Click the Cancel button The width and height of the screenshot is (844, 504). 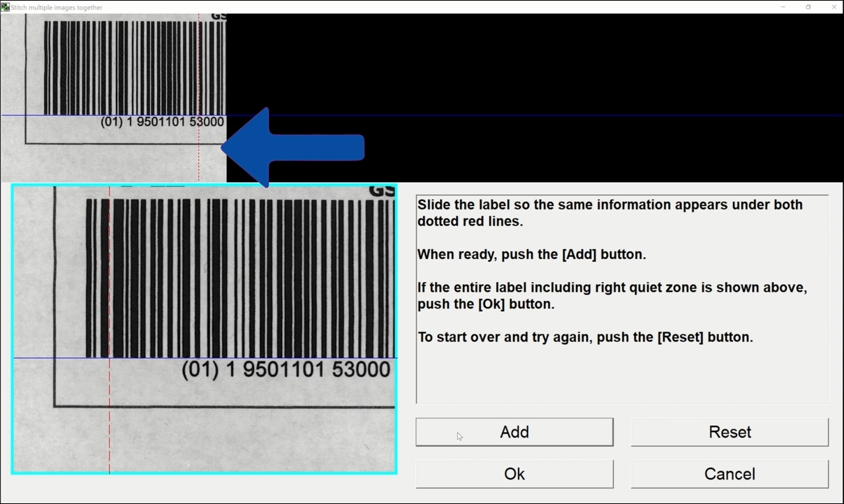(x=730, y=474)
